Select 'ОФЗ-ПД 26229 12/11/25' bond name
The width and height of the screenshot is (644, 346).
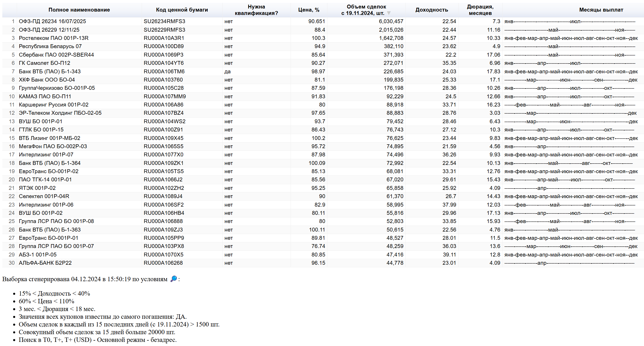tap(49, 30)
